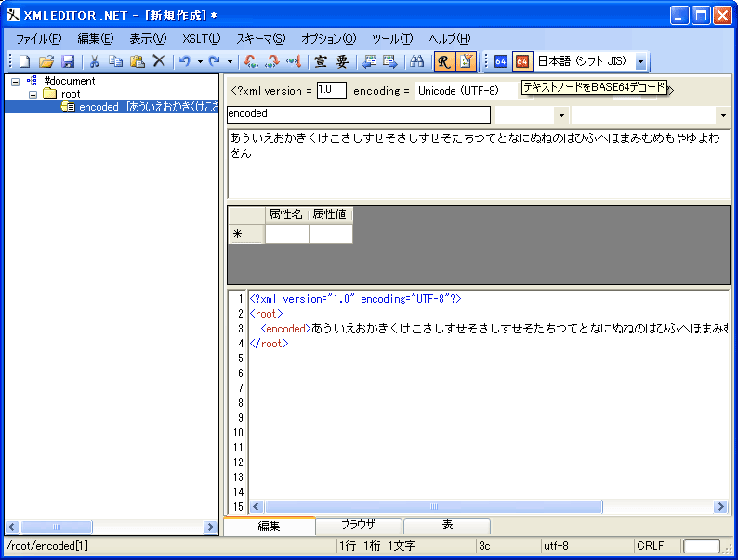The height and width of the screenshot is (560, 738).
Task: Open the redo history dropdown arrow
Action: (230, 61)
